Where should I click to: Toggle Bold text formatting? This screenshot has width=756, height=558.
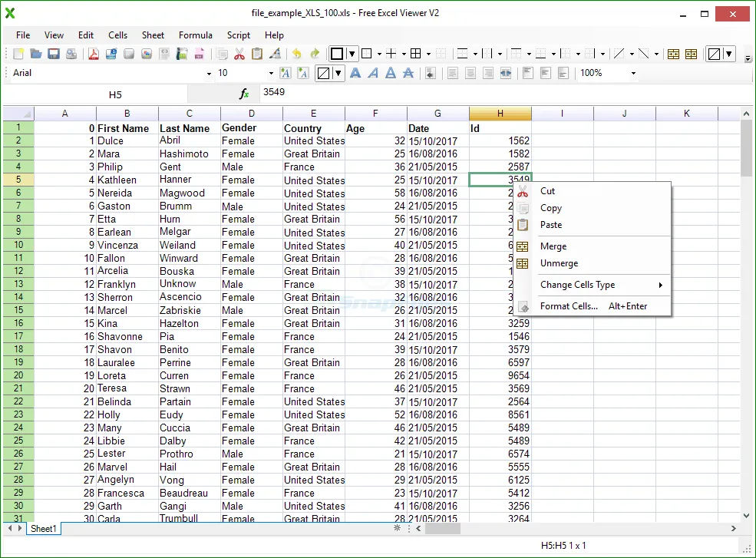[355, 73]
